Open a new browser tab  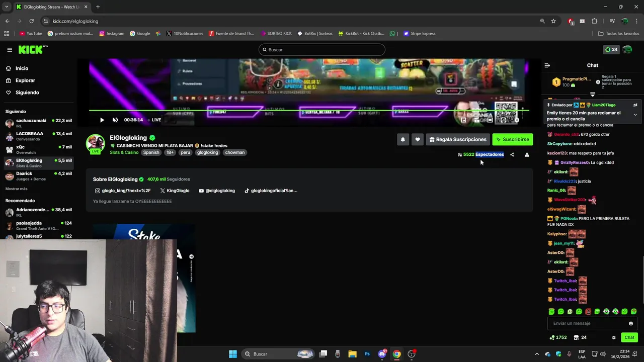coord(98,7)
